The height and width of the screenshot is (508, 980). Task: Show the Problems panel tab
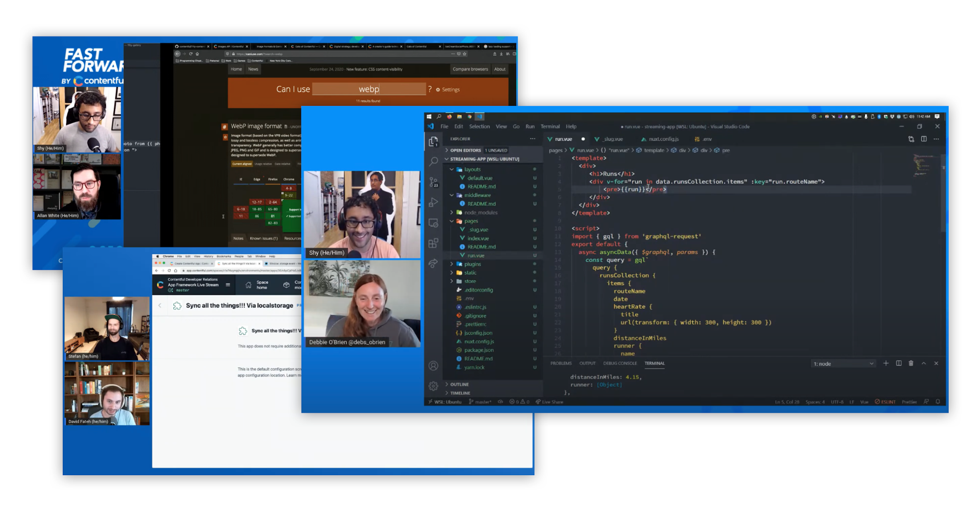[x=561, y=363]
